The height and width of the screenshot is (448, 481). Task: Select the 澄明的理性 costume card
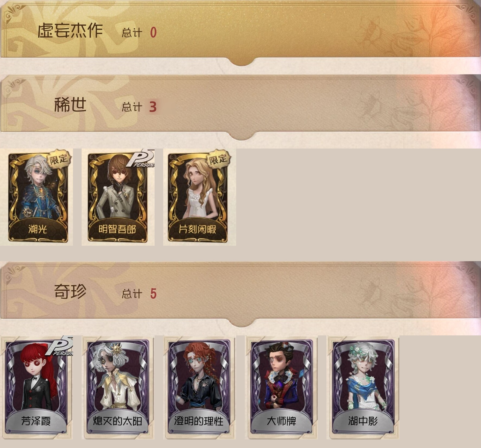tap(199, 387)
